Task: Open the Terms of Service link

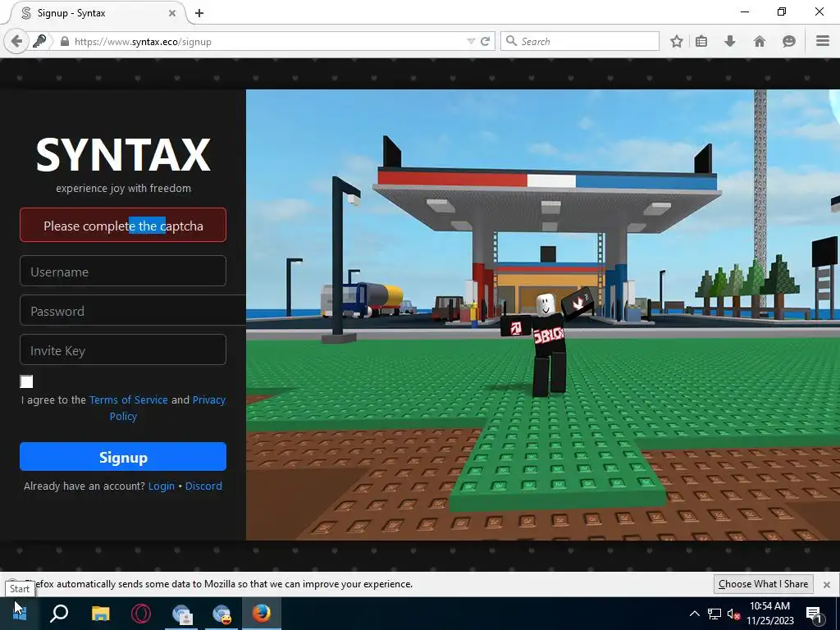Action: click(129, 399)
